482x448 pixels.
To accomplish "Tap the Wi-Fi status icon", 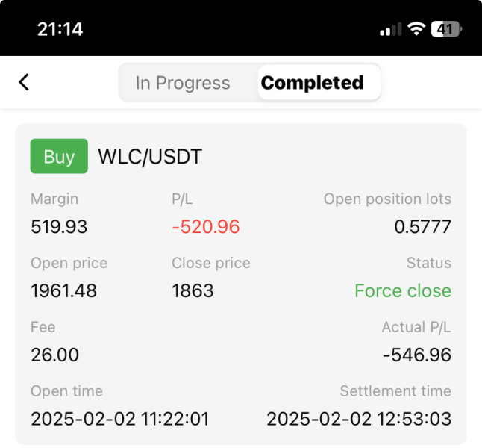I will (416, 29).
